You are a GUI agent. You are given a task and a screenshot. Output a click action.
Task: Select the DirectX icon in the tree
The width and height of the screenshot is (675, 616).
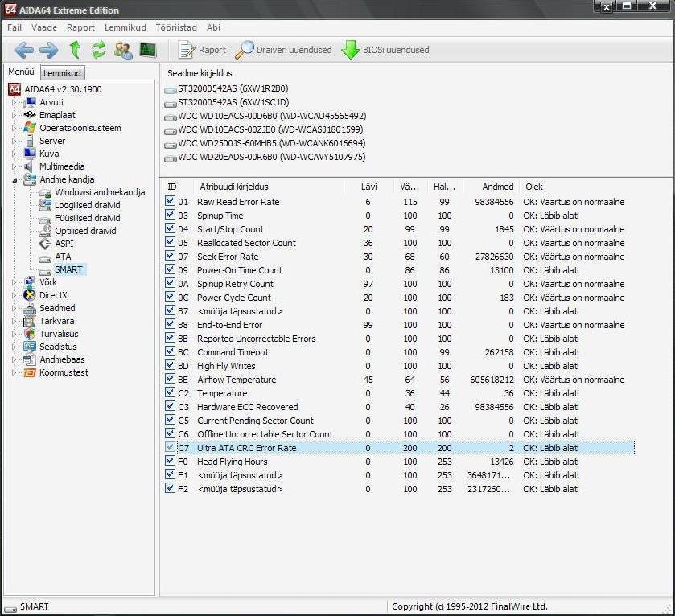click(x=29, y=295)
